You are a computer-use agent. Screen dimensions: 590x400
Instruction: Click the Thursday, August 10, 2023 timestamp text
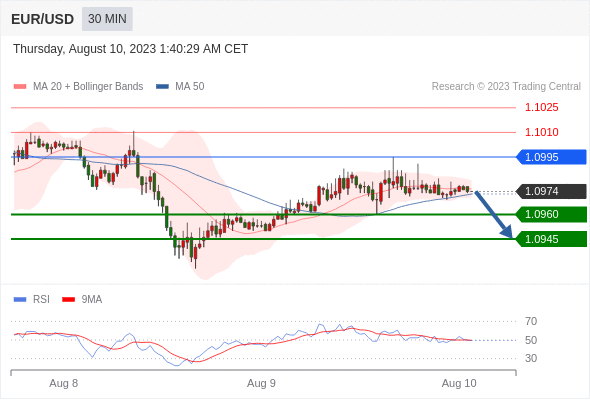click(x=131, y=49)
